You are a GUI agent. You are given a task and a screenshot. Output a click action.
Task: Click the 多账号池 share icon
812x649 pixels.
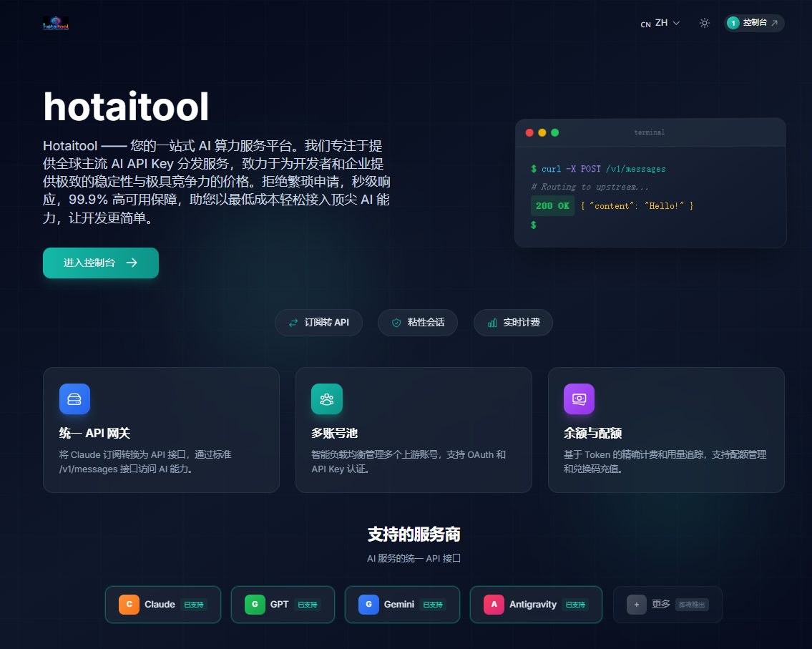click(327, 399)
